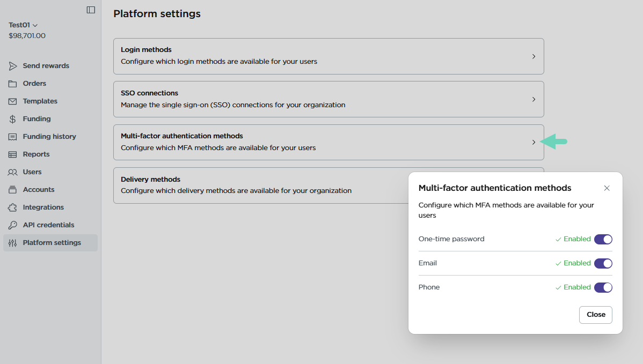Click the Send rewards paper plane icon

click(x=13, y=66)
